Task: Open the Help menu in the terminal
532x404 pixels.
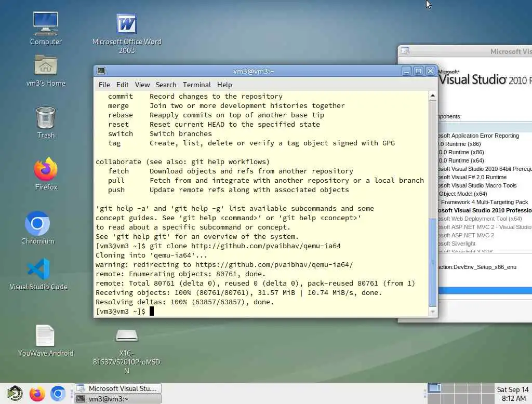Action: coord(224,85)
